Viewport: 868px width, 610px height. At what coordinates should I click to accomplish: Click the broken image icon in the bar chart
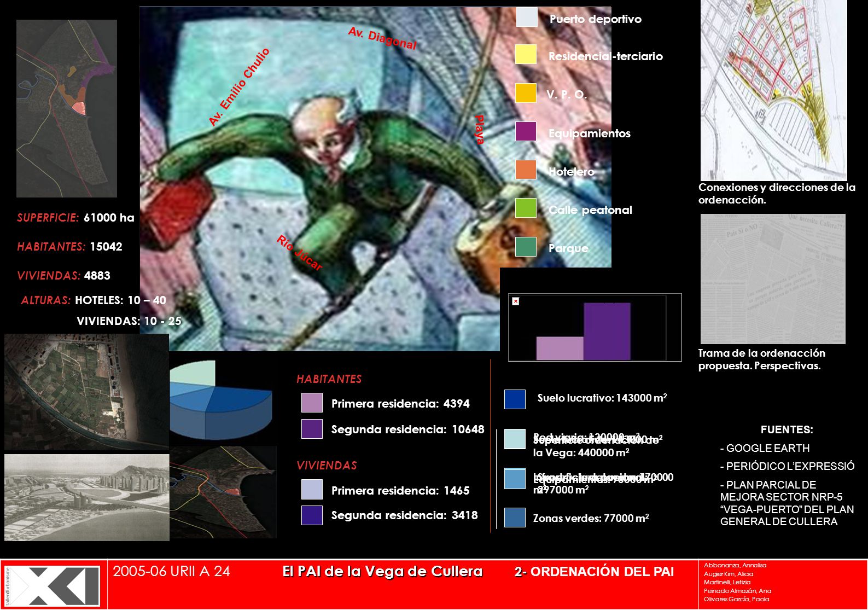coord(515,301)
